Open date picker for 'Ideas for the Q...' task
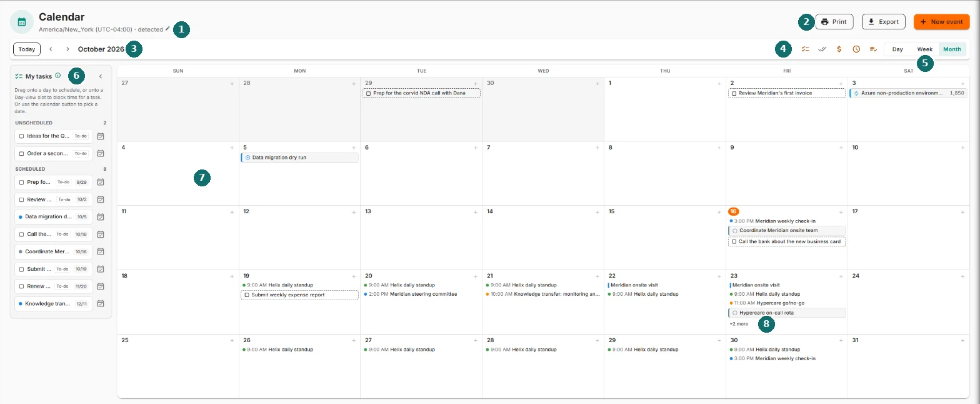This screenshot has width=980, height=404. (100, 136)
